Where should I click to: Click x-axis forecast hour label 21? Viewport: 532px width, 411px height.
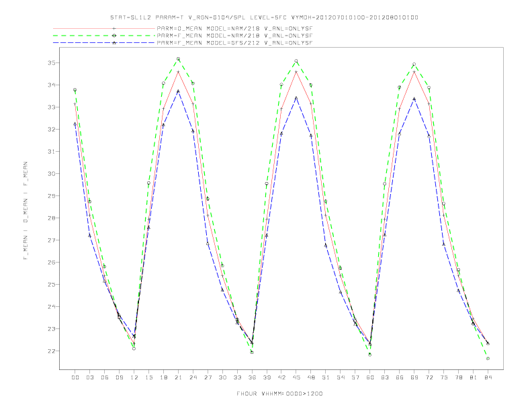178,377
